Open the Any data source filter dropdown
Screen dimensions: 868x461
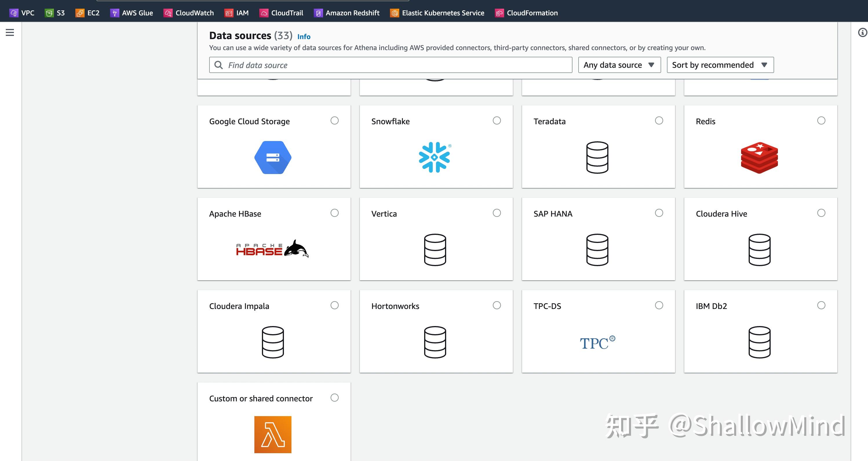pyautogui.click(x=619, y=65)
